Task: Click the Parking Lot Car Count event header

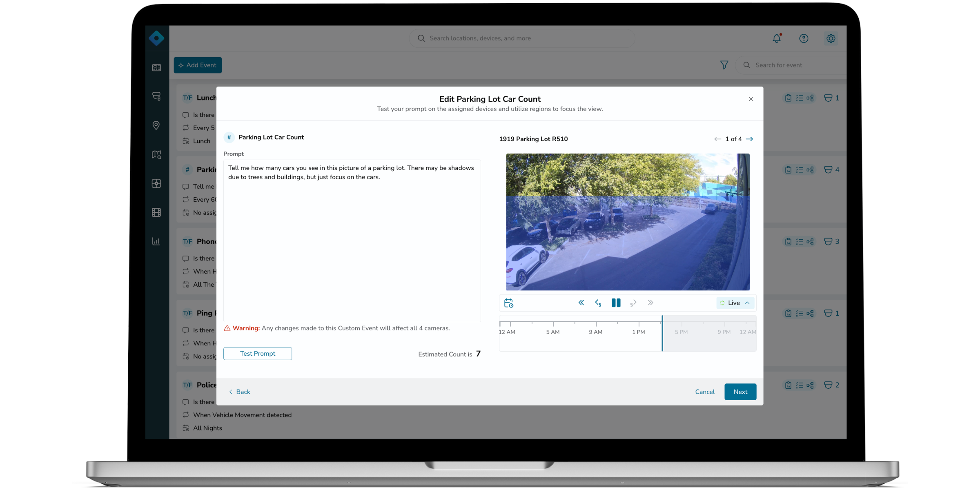Action: pyautogui.click(x=271, y=137)
